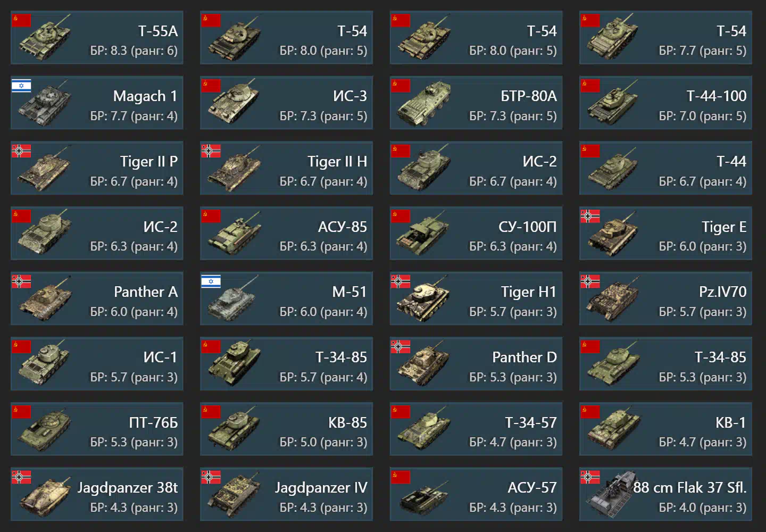Click the Israeli flag on the Magach 1 card
Image resolution: width=766 pixels, height=532 pixels.
point(21,86)
